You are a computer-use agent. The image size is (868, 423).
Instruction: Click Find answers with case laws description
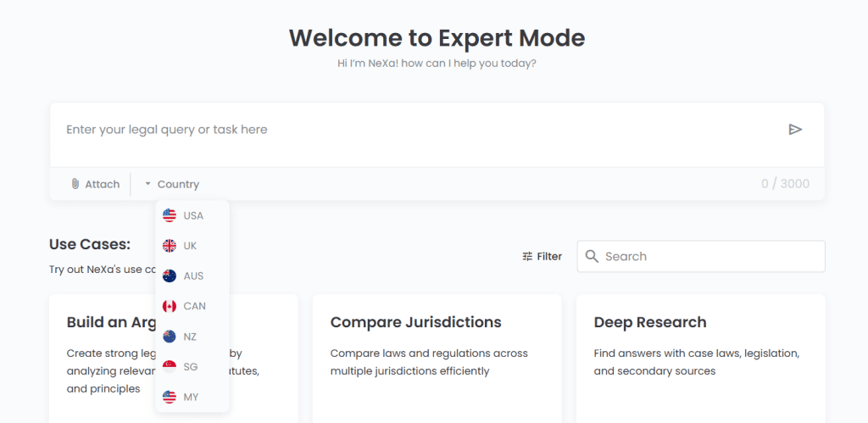tap(697, 362)
